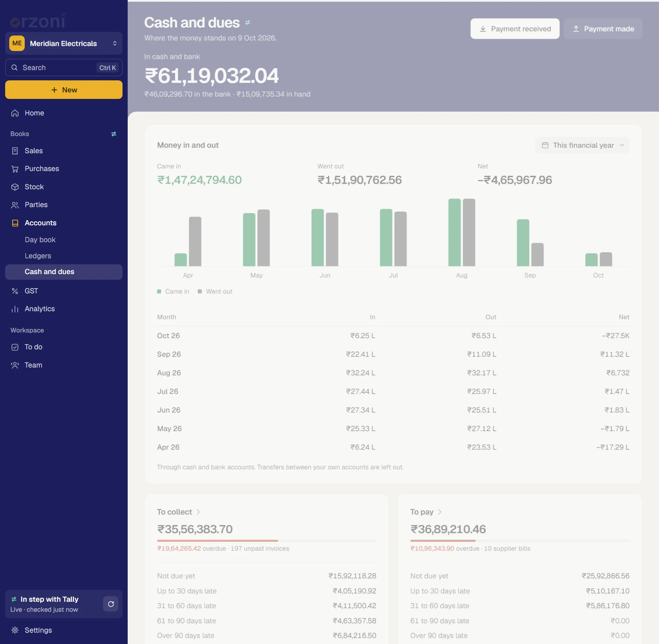This screenshot has height=644, width=659.
Task: Click the Payment made button
Action: pos(603,29)
